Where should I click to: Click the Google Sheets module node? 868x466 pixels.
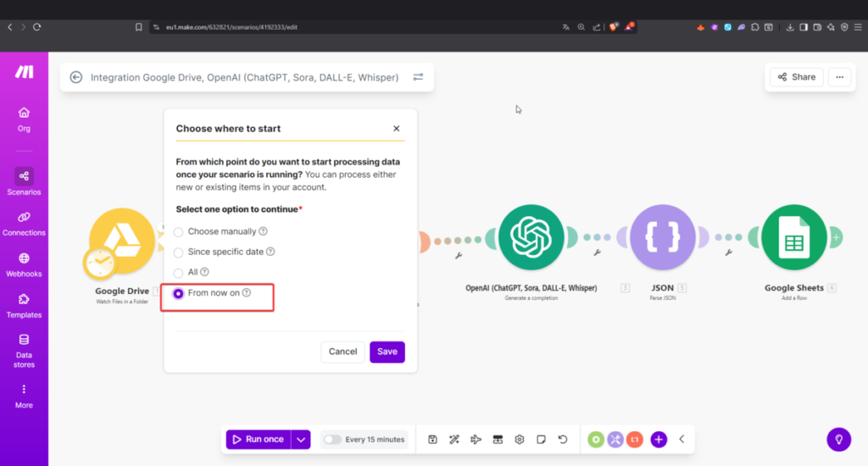(793, 237)
